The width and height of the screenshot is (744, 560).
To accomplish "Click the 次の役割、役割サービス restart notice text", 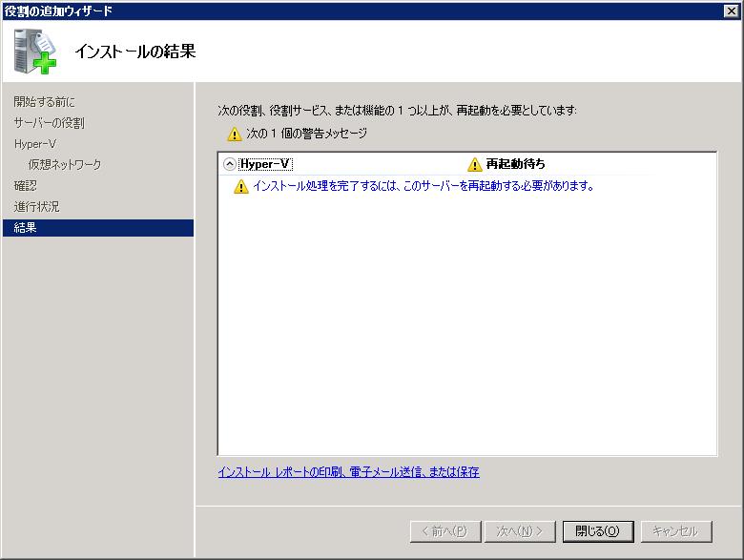I will tap(397, 111).
